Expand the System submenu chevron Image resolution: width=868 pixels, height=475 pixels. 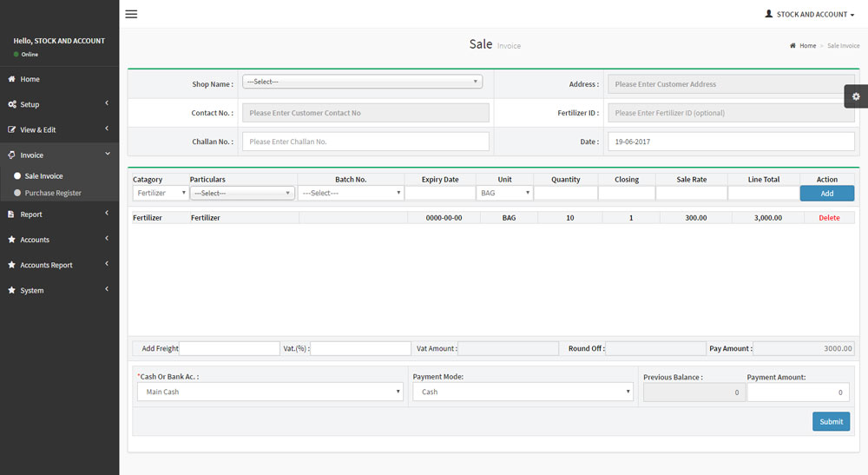point(107,289)
